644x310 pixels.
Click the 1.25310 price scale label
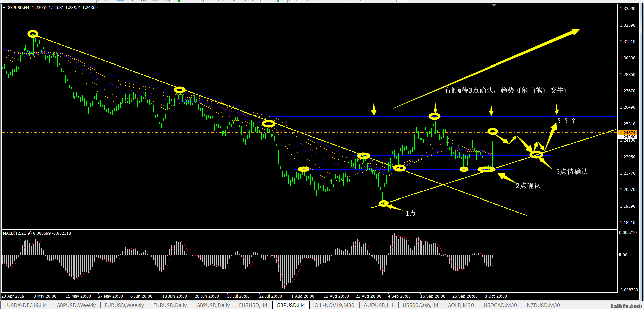[x=627, y=124]
